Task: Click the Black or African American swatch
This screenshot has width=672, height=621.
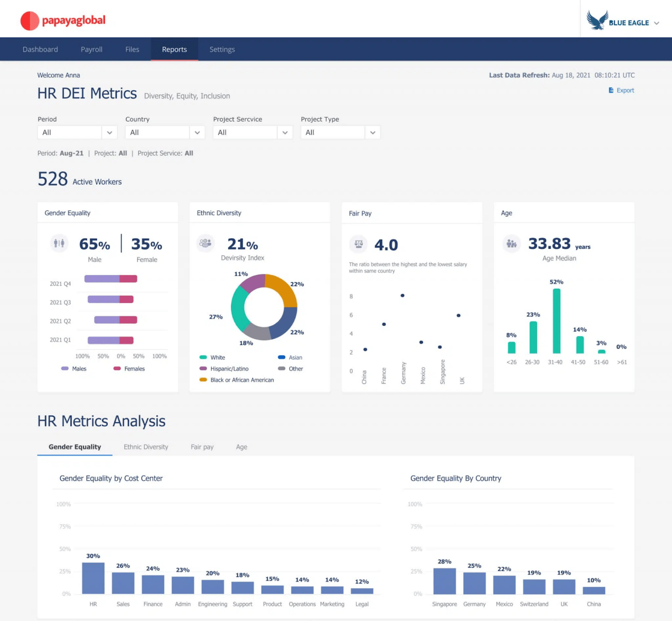Action: point(203,380)
